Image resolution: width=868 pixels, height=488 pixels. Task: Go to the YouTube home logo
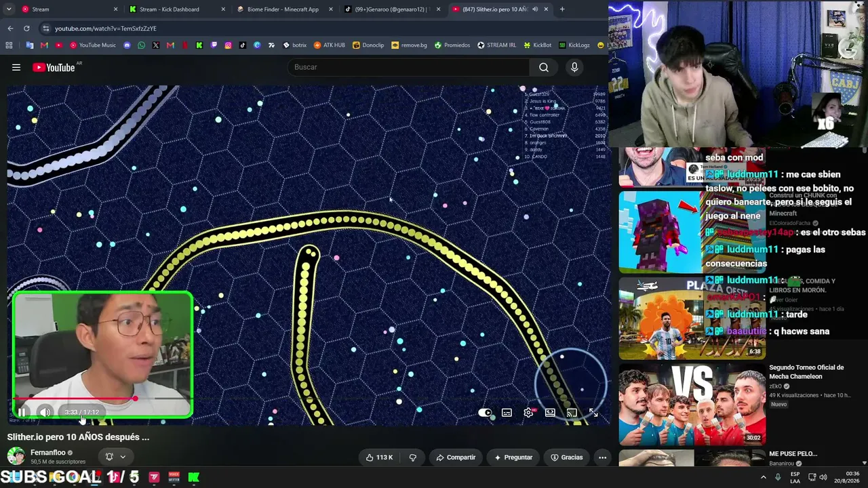54,67
